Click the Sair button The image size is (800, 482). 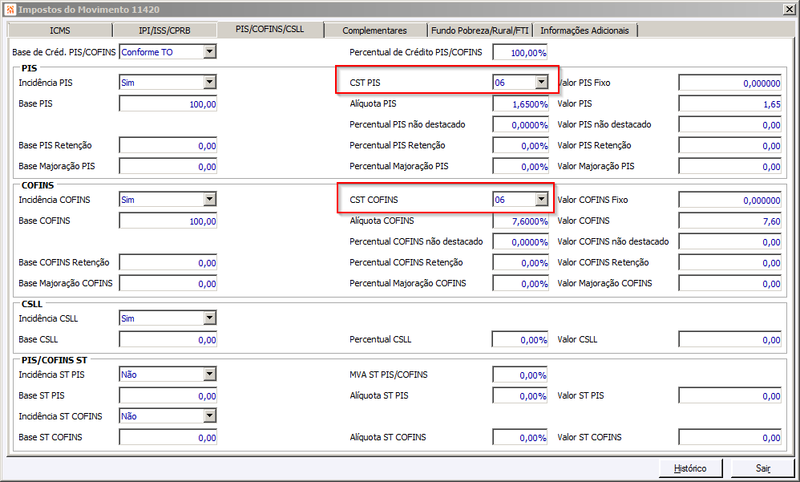point(763,468)
